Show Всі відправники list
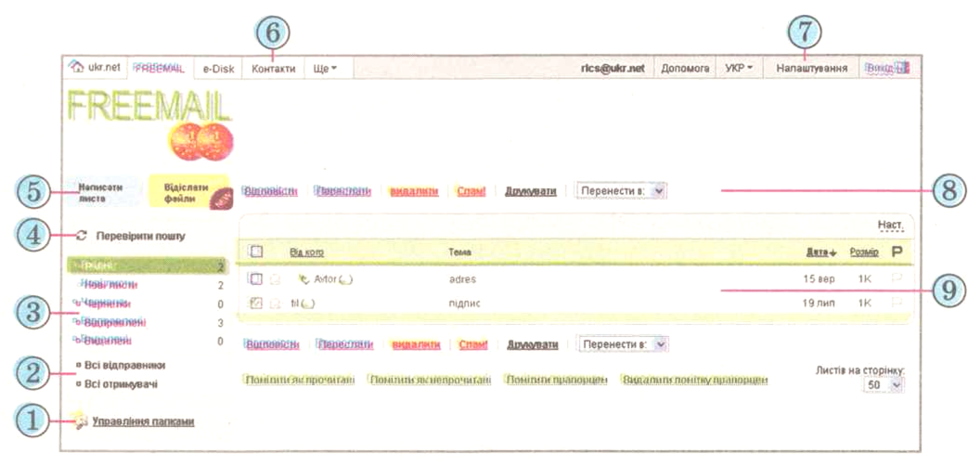 click(124, 365)
